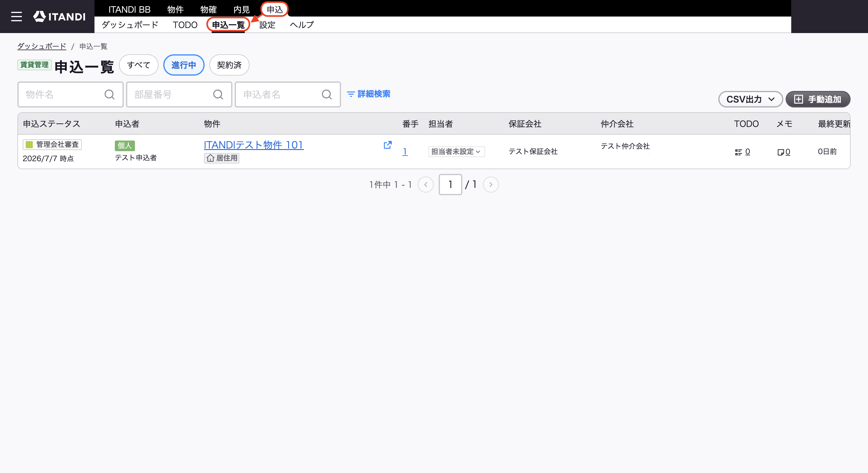Click the 保証会社 column header
This screenshot has height=473, width=868.
(525, 124)
